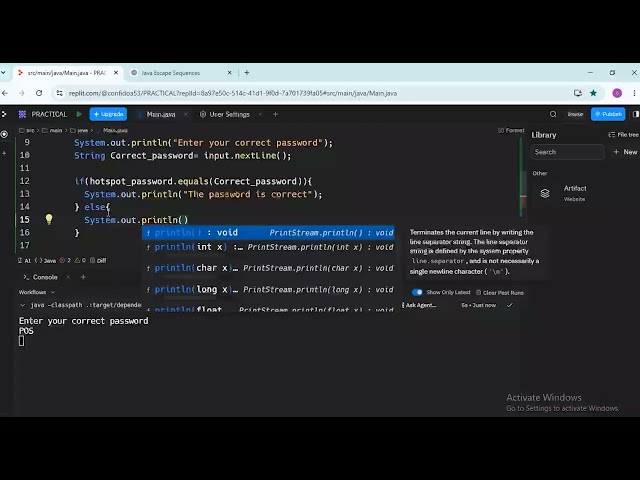Add a new pane tab beside Console
This screenshot has width=640, height=480.
pyautogui.click(x=83, y=277)
